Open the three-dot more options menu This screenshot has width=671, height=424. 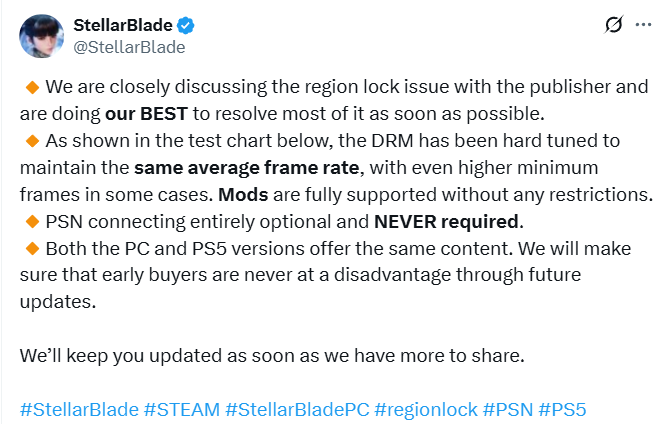point(643,25)
